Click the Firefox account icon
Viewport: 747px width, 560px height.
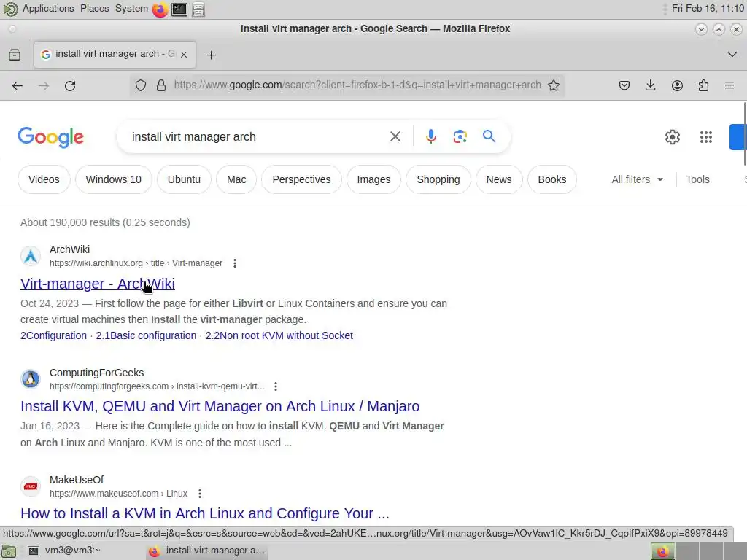point(677,86)
